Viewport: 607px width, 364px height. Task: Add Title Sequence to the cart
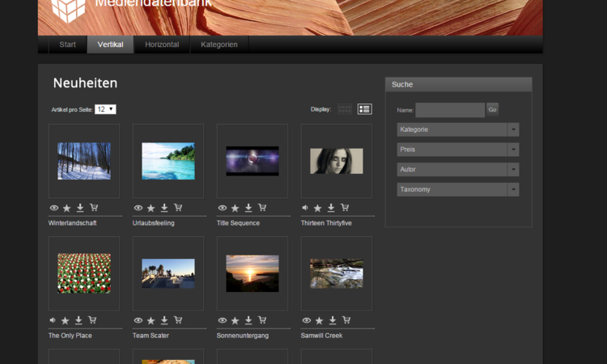coord(262,208)
